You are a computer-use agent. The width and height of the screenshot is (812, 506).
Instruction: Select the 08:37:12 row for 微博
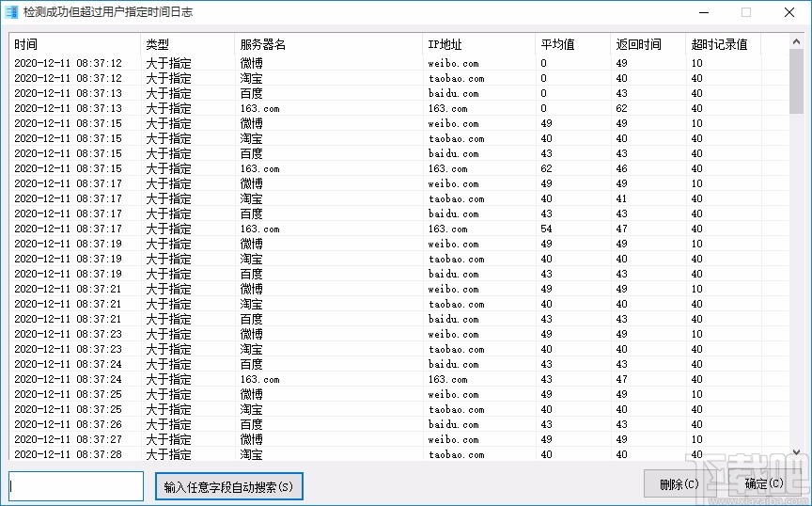pyautogui.click(x=399, y=63)
